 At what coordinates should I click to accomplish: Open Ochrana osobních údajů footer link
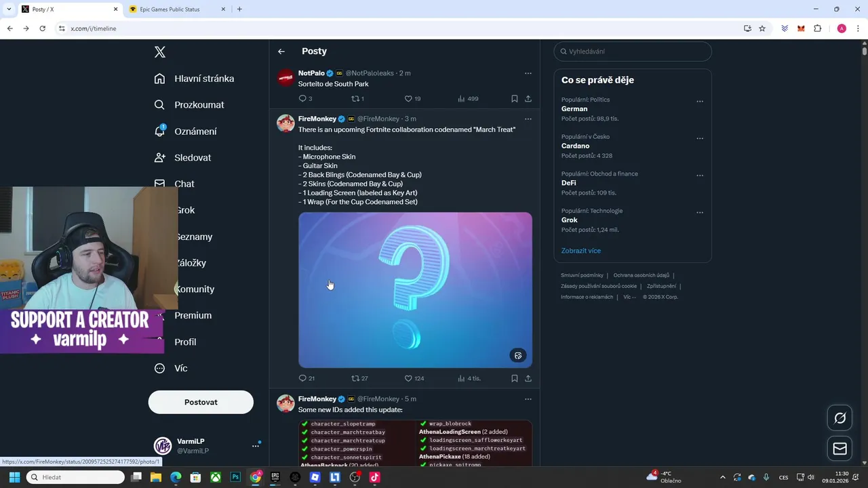click(x=642, y=275)
